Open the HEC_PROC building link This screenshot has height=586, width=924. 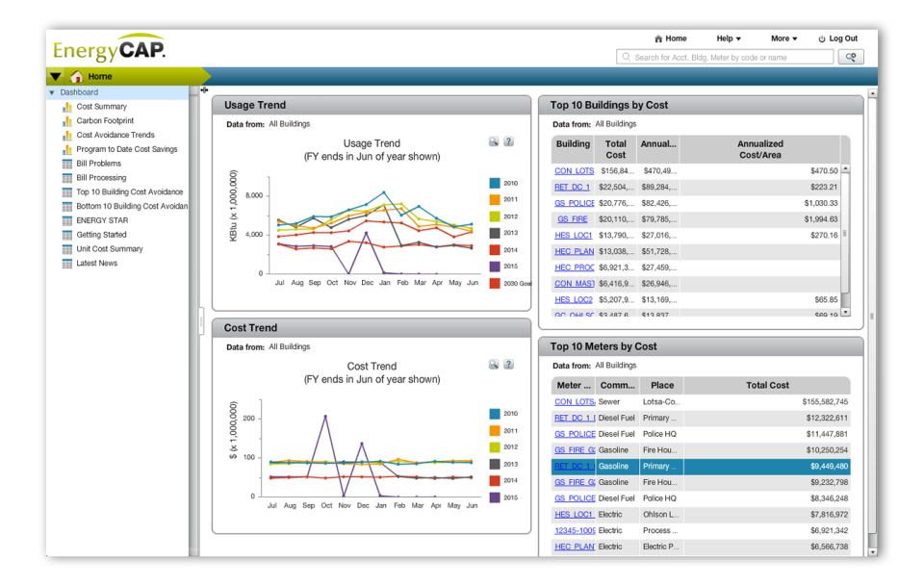pos(574,268)
